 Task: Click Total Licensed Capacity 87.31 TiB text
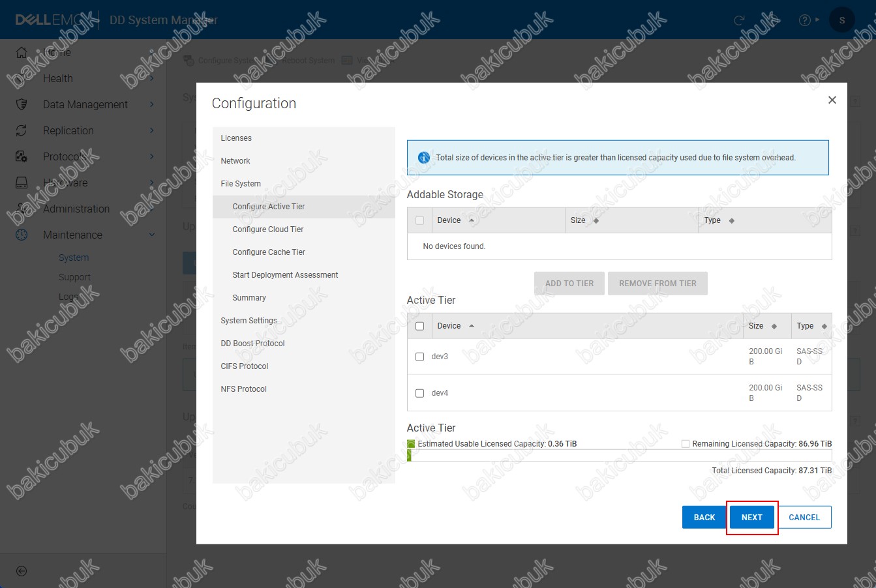click(x=772, y=471)
